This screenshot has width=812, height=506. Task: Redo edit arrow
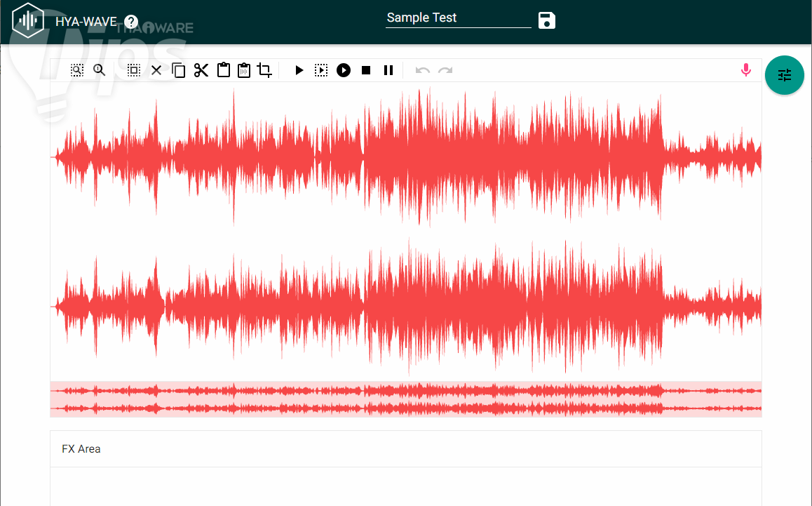pyautogui.click(x=445, y=70)
